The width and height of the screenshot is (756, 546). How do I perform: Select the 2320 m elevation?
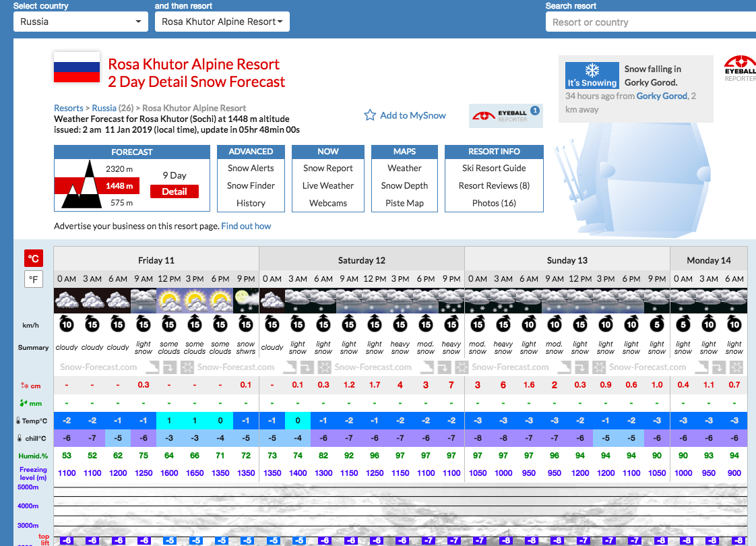tap(119, 169)
